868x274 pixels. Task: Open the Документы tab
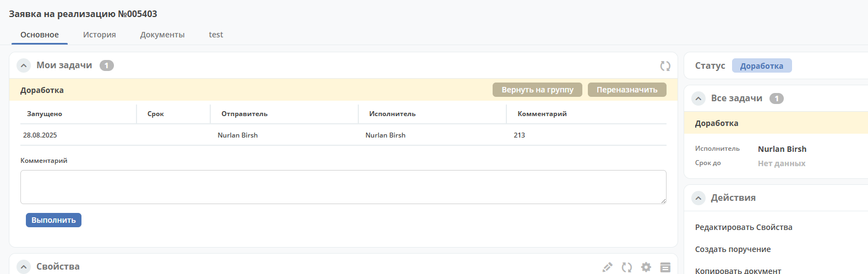click(162, 35)
